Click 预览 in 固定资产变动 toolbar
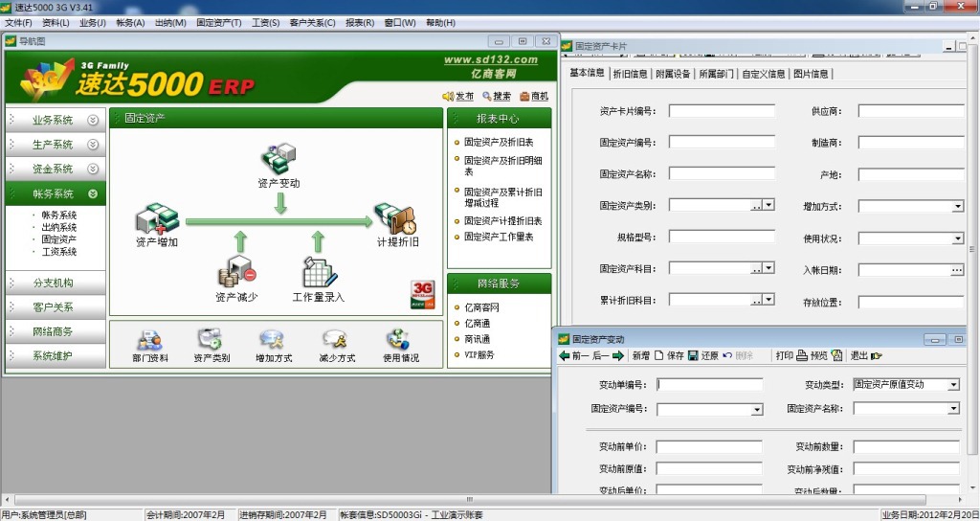 (x=826, y=355)
